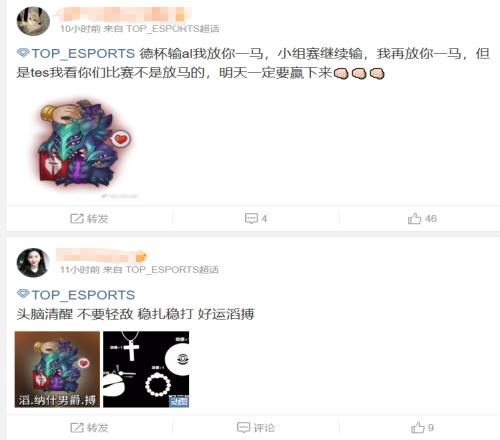This screenshot has height=440, width=500.
Task: Click the second post's repost (转发) icon
Action: (77, 428)
